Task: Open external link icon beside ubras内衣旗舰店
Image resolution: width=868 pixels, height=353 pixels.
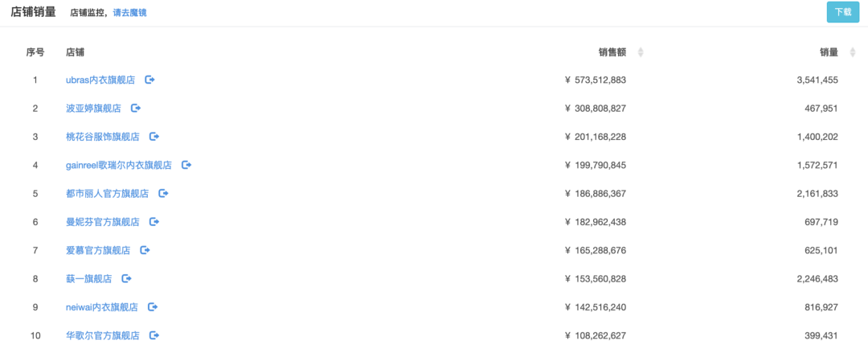Action: [x=149, y=80]
